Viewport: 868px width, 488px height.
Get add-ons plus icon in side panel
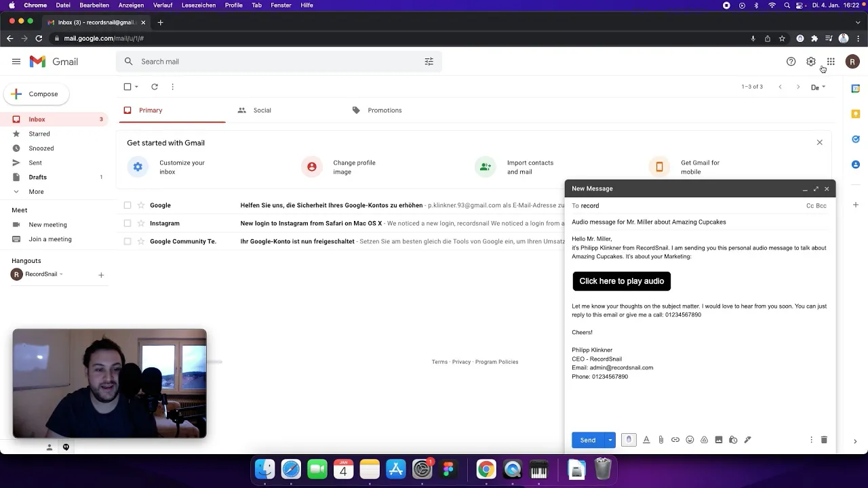(x=856, y=205)
